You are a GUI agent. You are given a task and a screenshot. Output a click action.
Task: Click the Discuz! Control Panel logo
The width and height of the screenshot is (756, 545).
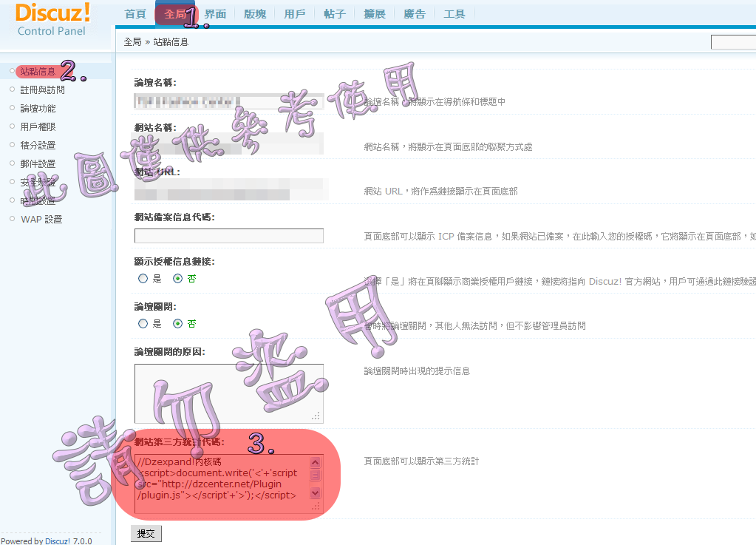pyautogui.click(x=52, y=20)
